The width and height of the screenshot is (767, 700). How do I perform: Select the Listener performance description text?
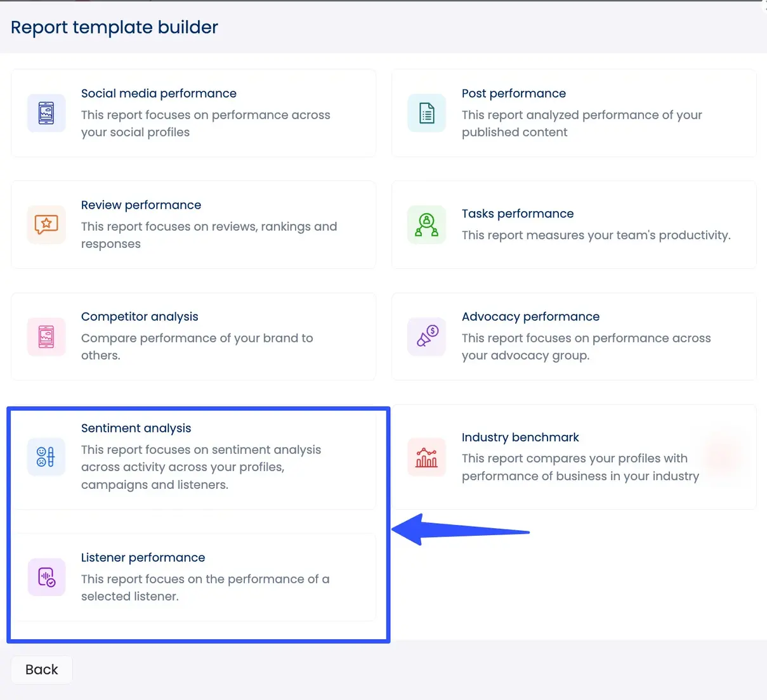(x=205, y=588)
